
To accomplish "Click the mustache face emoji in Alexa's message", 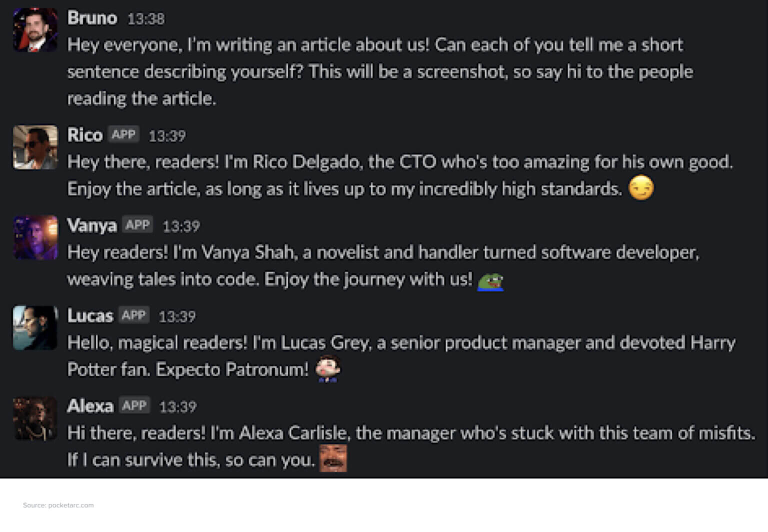I will pyautogui.click(x=333, y=458).
